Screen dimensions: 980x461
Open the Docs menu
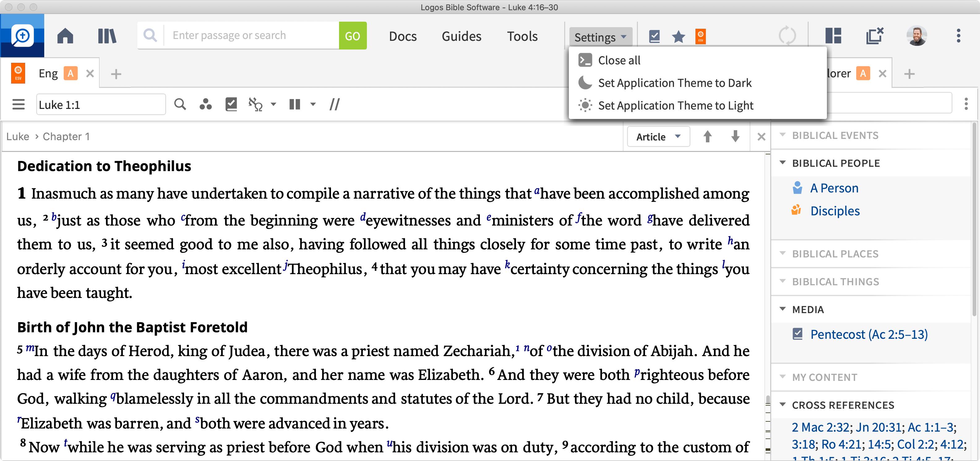click(403, 36)
